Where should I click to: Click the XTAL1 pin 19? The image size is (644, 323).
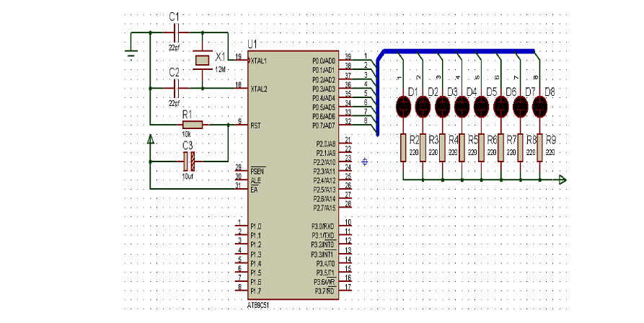[x=241, y=61]
